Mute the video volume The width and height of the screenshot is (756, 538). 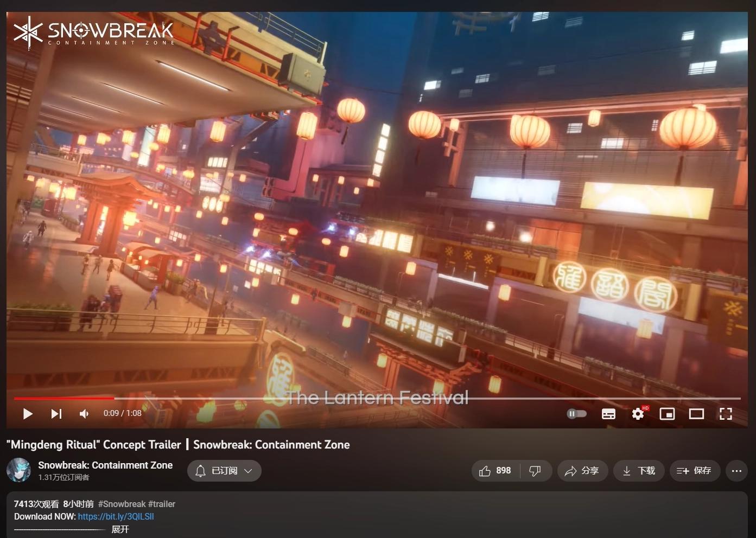[84, 414]
